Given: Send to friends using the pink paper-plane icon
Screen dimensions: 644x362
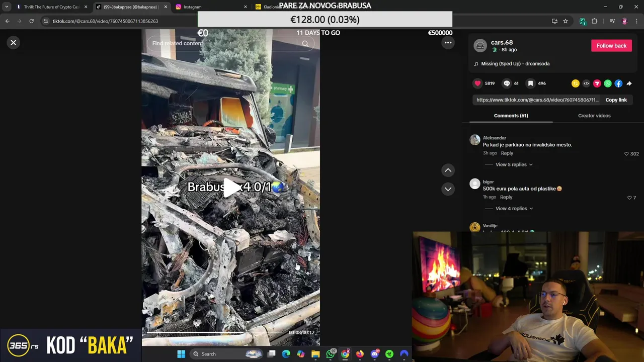Looking at the screenshot, I should pos(597,83).
